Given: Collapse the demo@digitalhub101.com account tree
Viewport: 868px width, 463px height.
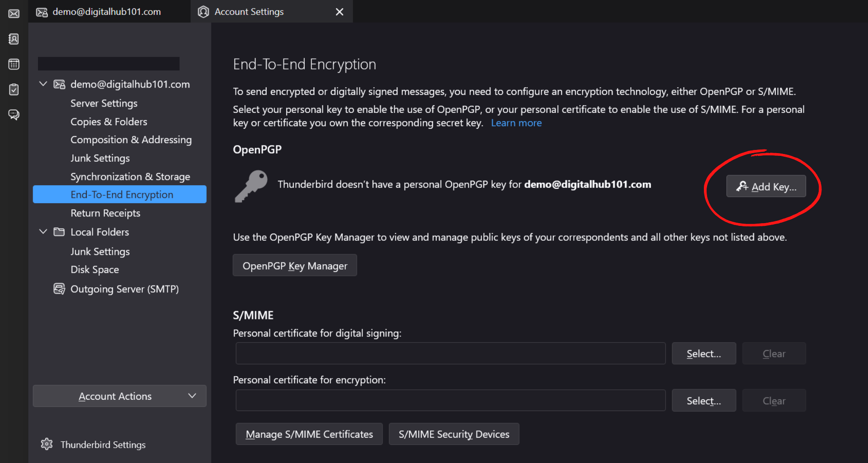Looking at the screenshot, I should click(43, 84).
